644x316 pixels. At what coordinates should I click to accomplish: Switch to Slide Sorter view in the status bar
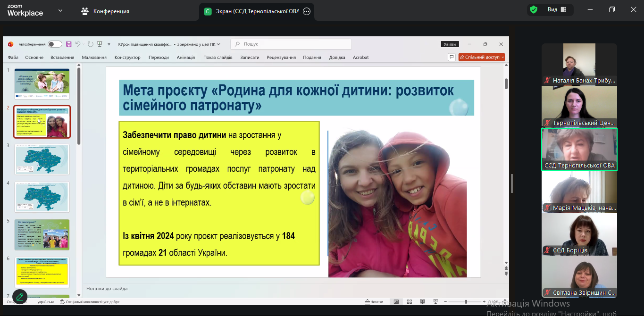click(x=409, y=302)
